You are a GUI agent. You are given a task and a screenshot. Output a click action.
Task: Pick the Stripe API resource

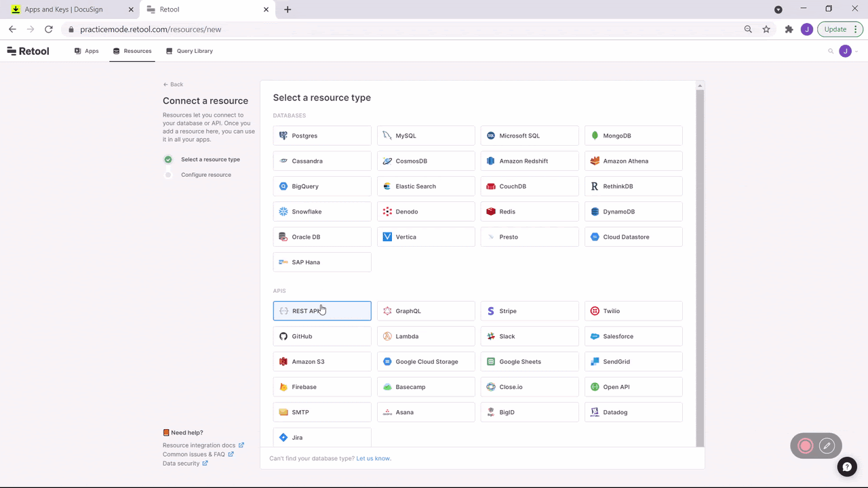click(530, 311)
